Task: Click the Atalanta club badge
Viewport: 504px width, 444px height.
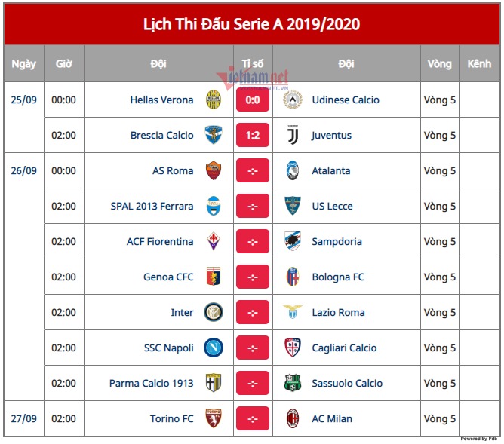Action: [293, 170]
